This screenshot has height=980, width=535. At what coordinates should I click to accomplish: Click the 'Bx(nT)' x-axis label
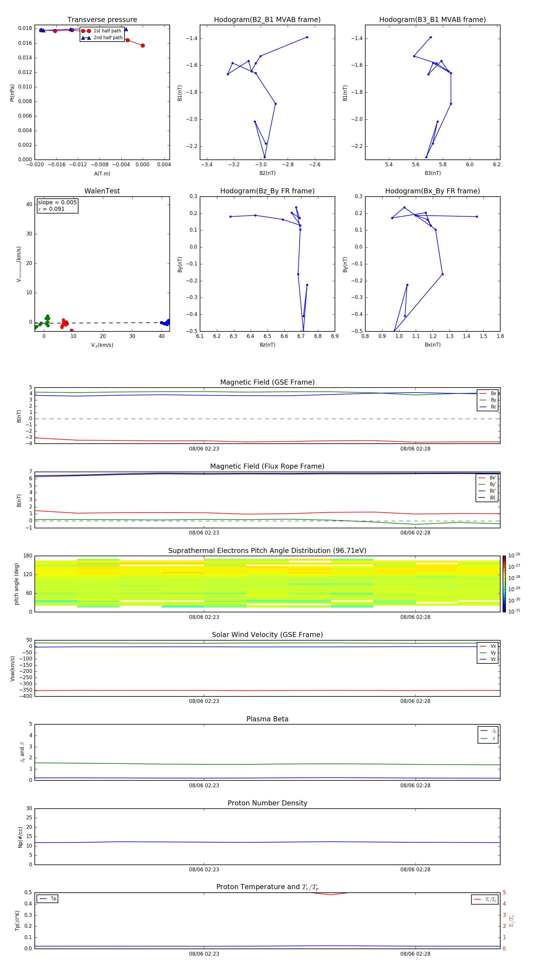pyautogui.click(x=432, y=345)
